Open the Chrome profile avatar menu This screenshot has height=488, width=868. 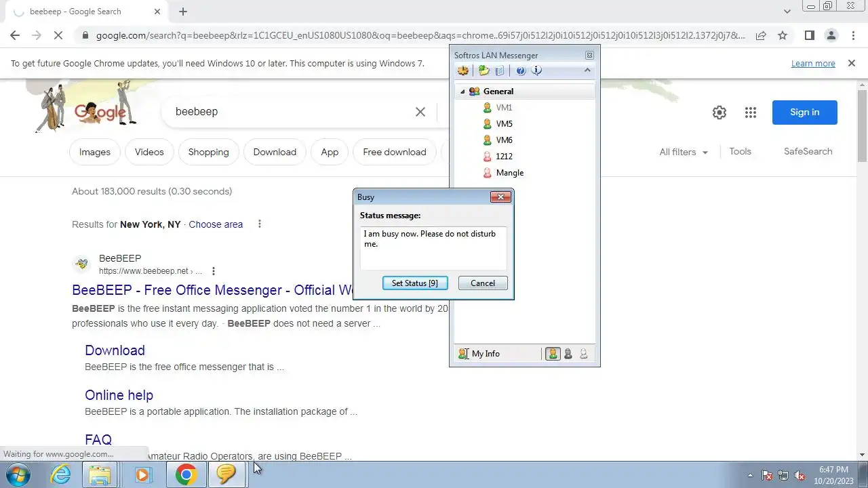(x=831, y=35)
